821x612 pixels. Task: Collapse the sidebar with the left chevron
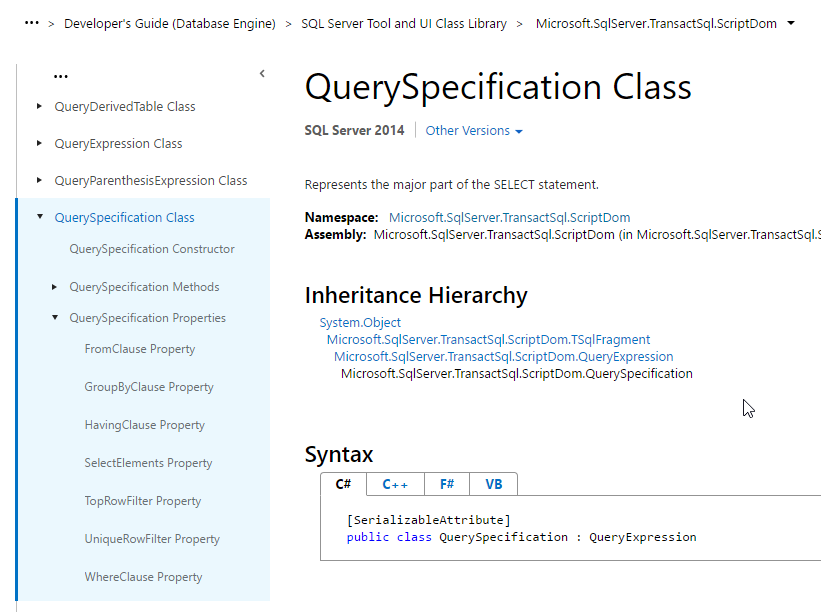tap(262, 73)
